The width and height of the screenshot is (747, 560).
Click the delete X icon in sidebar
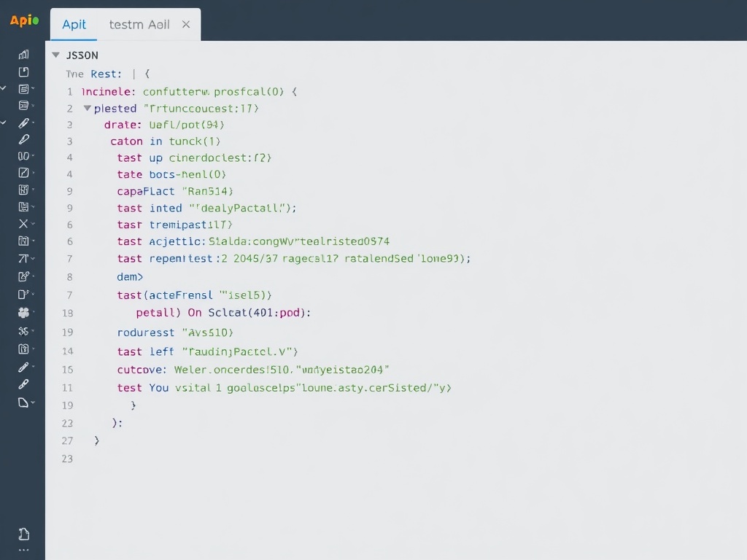coord(24,224)
